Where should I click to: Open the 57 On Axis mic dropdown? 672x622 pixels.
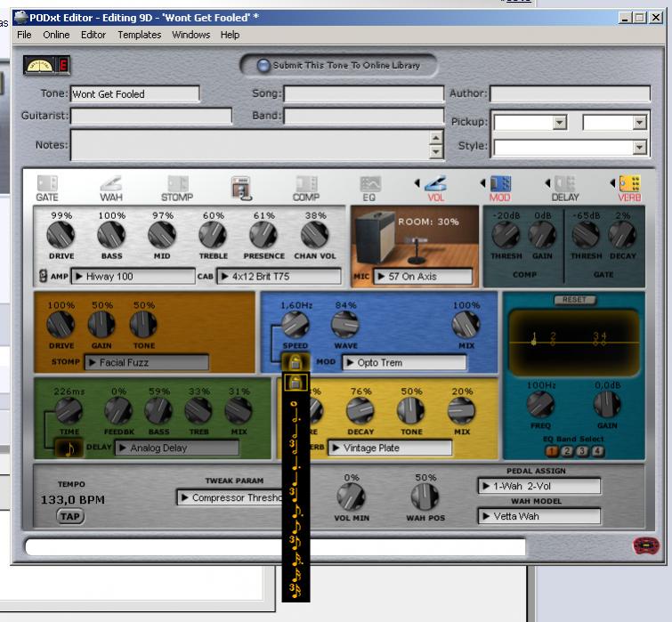(x=423, y=277)
